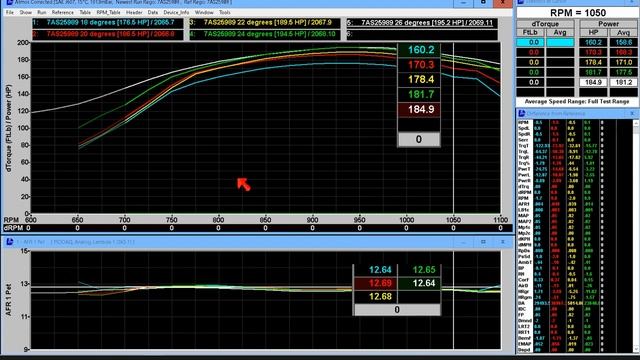Click scrollbar of Difference from Reference list
This screenshot has height=360, width=640.
point(636,237)
